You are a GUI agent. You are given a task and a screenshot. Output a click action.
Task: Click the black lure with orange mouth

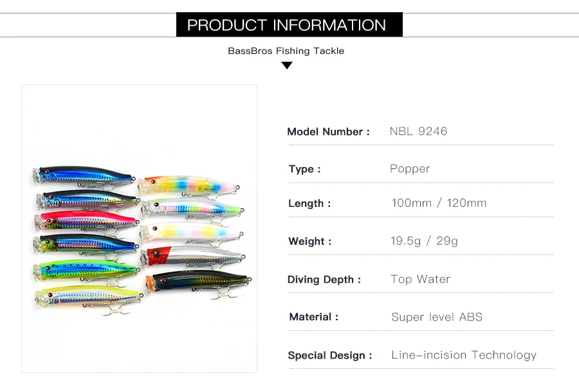198,280
